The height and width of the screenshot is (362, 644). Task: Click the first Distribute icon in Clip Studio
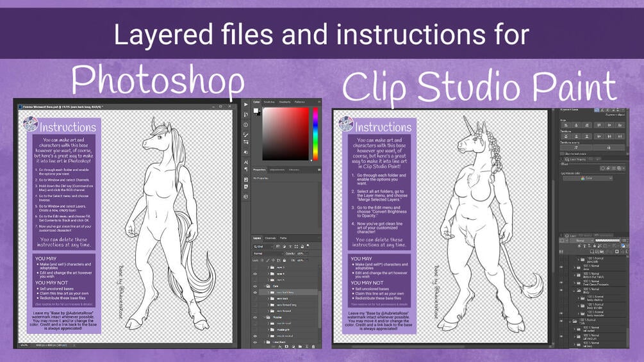[566, 136]
